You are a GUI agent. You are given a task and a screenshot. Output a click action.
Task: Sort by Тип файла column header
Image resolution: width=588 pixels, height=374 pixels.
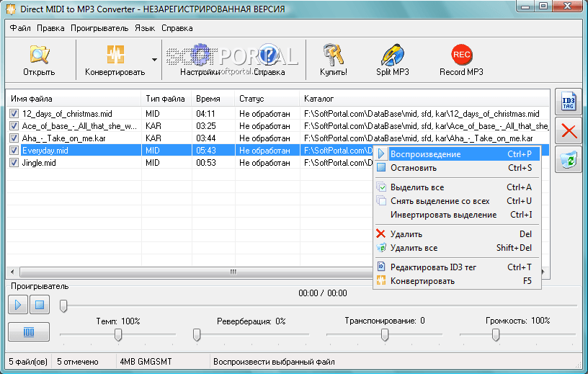coord(166,99)
